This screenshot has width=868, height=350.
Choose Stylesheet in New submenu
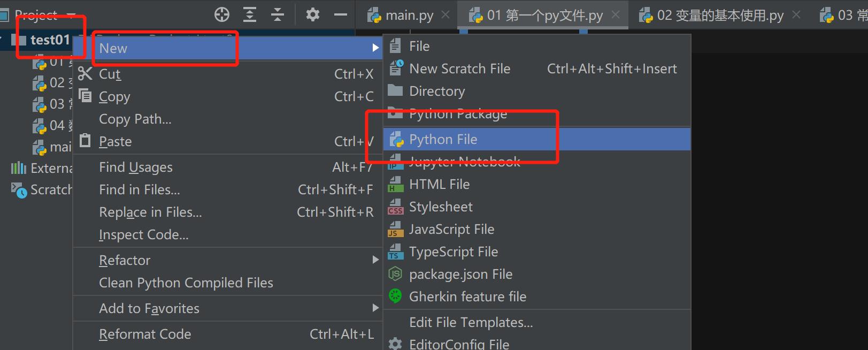[x=537, y=207]
